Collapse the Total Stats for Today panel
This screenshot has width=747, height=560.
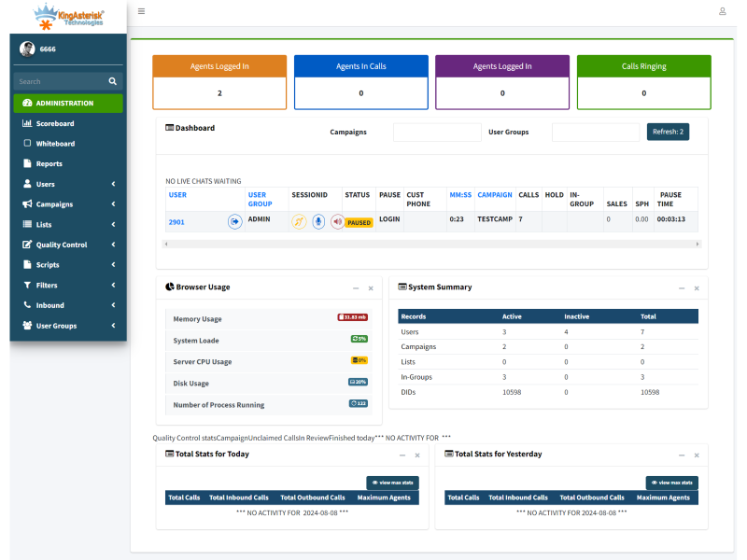[402, 455]
